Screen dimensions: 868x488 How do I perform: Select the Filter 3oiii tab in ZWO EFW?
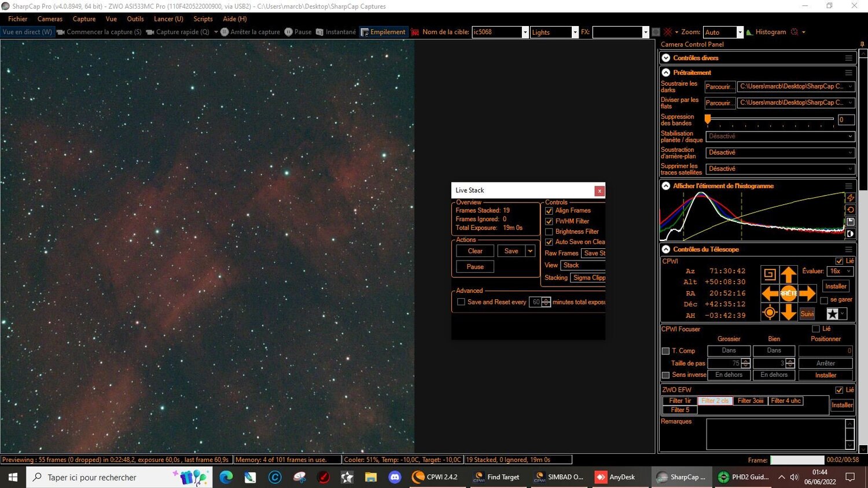coord(750,401)
